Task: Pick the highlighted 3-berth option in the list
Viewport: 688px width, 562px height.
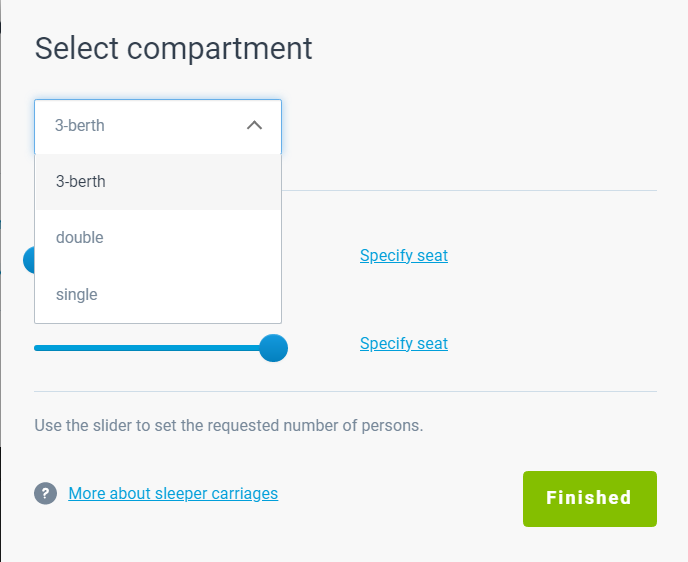Action: 158,182
